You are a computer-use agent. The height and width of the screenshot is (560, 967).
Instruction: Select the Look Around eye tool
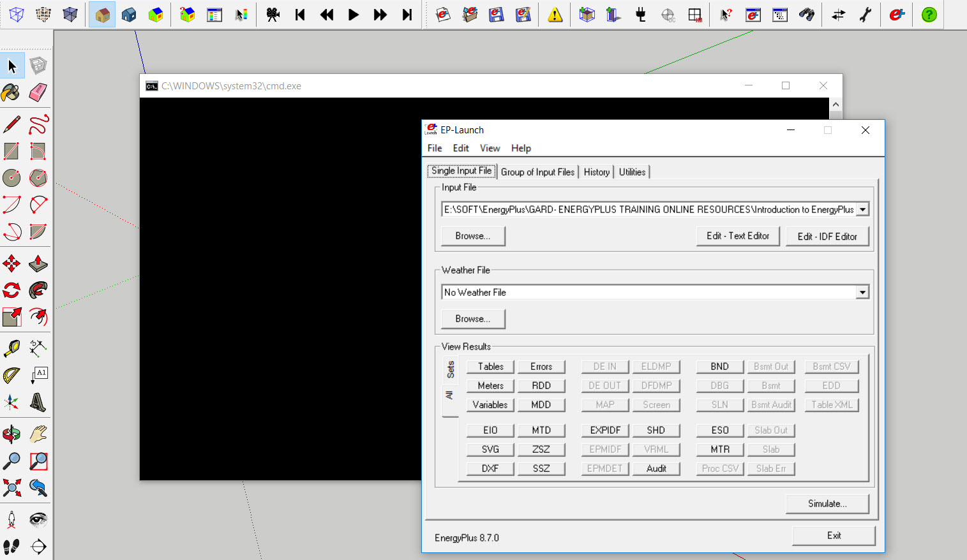38,519
